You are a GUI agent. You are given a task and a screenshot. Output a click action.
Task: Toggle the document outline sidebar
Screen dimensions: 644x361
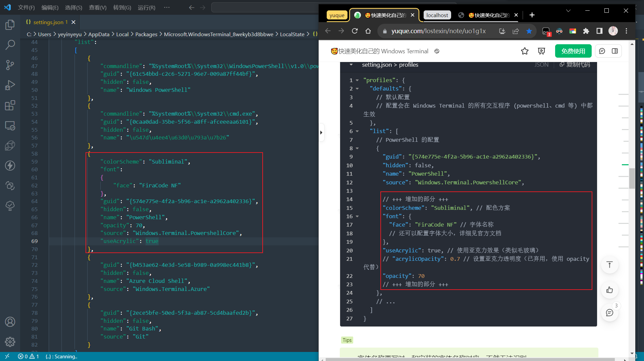coord(615,51)
